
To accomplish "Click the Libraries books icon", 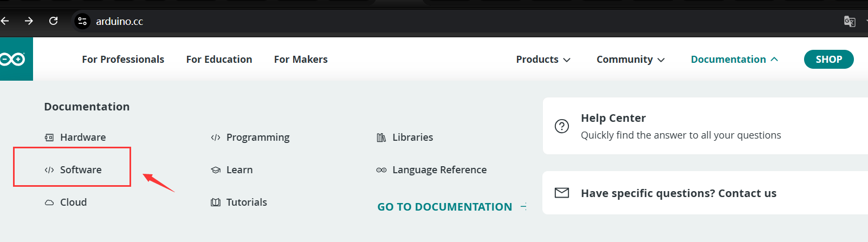I will [381, 138].
